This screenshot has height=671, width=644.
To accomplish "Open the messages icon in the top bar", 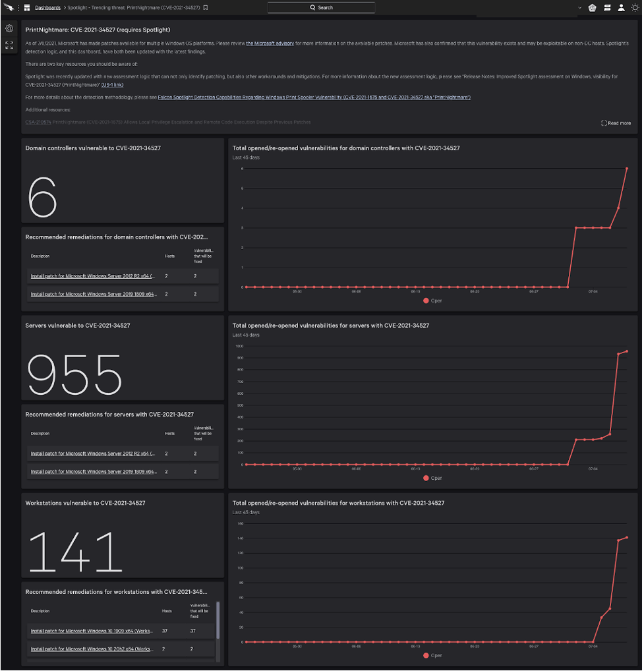I will [x=607, y=8].
